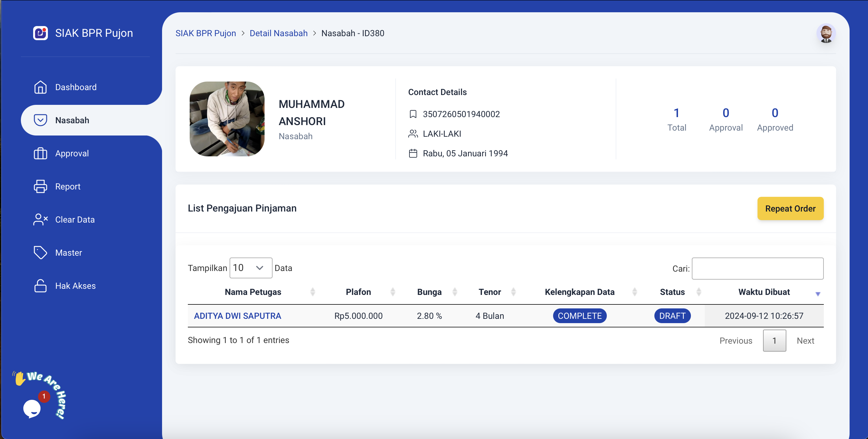Click the Clear Data user-remove icon
The image size is (868, 439).
[x=41, y=219]
